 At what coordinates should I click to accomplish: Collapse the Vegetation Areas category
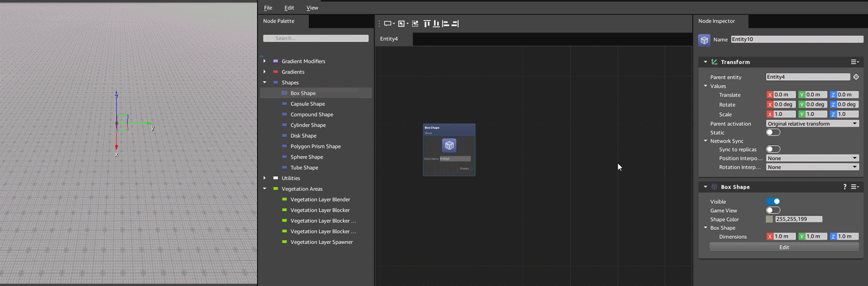[x=265, y=189]
